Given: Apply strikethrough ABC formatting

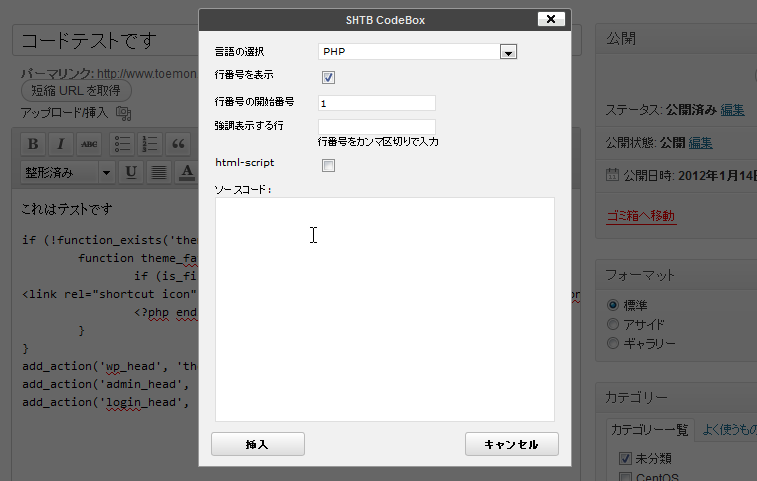Looking at the screenshot, I should point(89,144).
